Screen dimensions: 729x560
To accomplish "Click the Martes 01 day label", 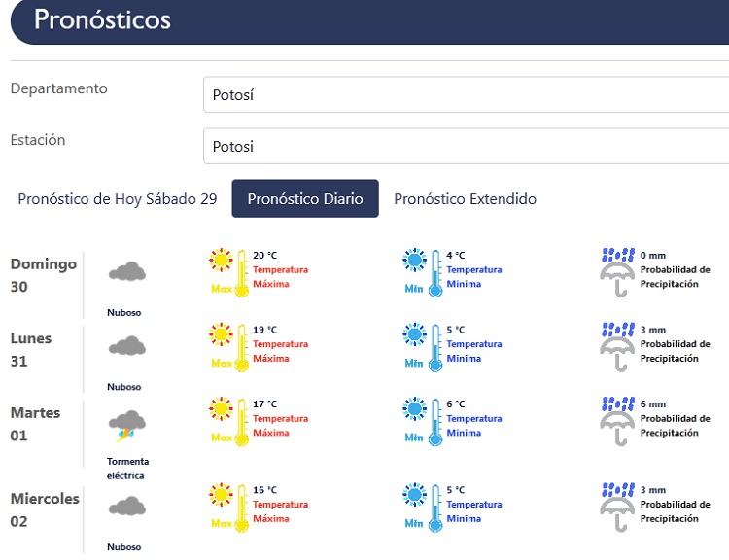I will pos(35,424).
